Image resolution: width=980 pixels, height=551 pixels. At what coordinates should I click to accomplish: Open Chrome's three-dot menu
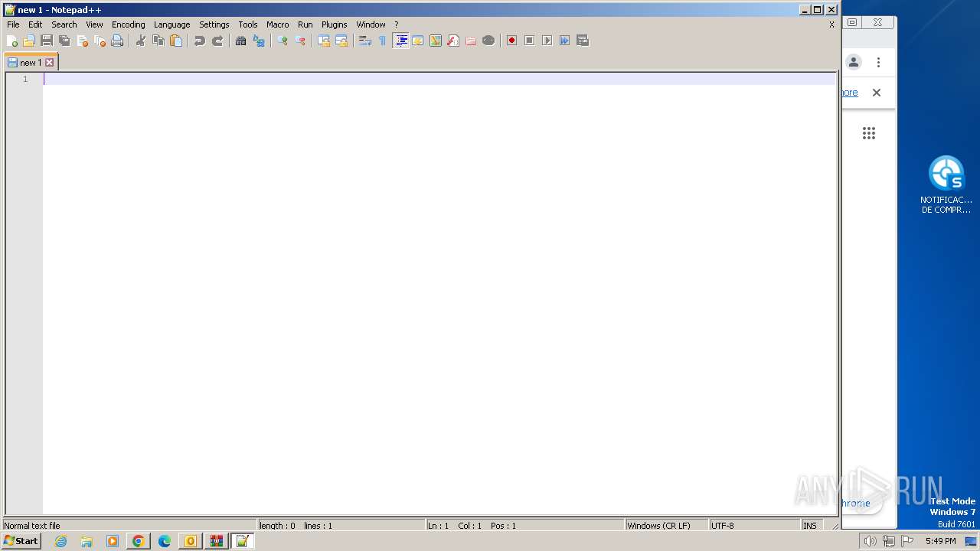(879, 63)
